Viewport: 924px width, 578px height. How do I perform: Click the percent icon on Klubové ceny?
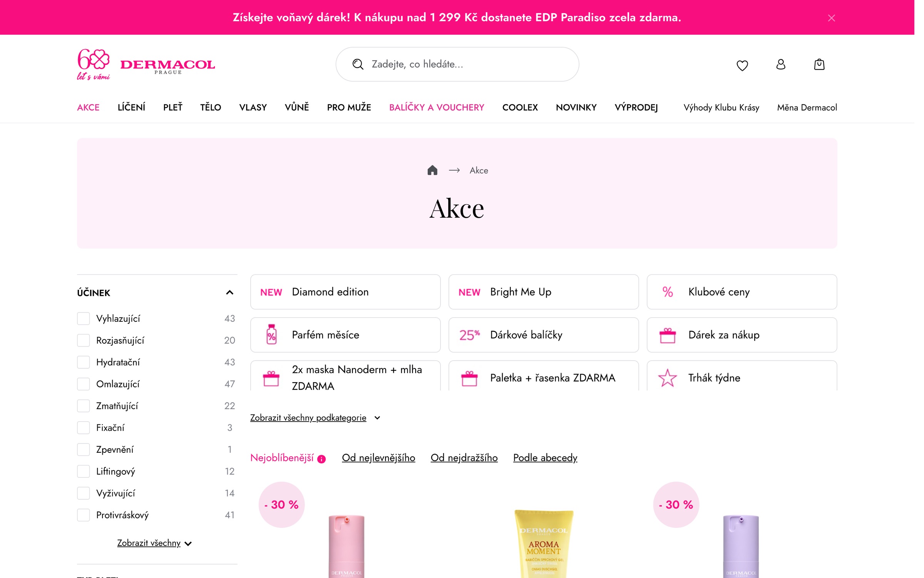(x=668, y=292)
